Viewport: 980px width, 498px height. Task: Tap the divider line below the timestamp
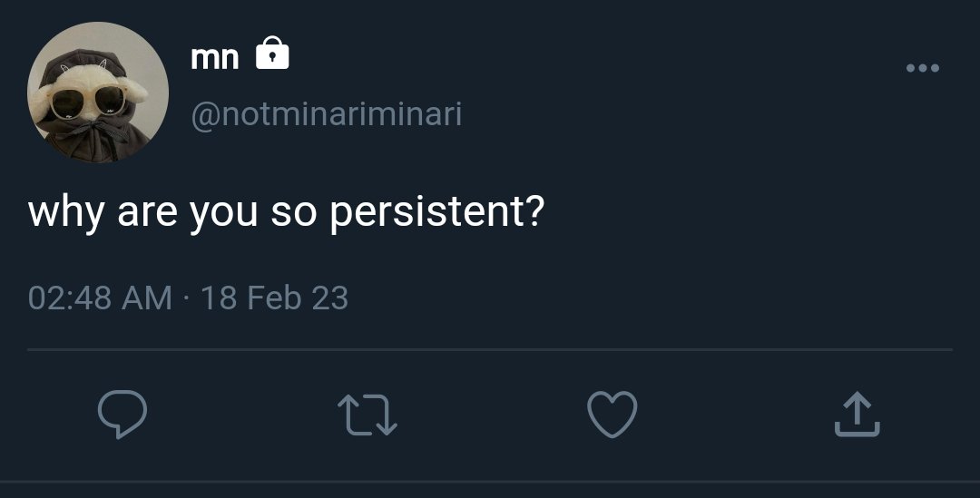(490, 349)
